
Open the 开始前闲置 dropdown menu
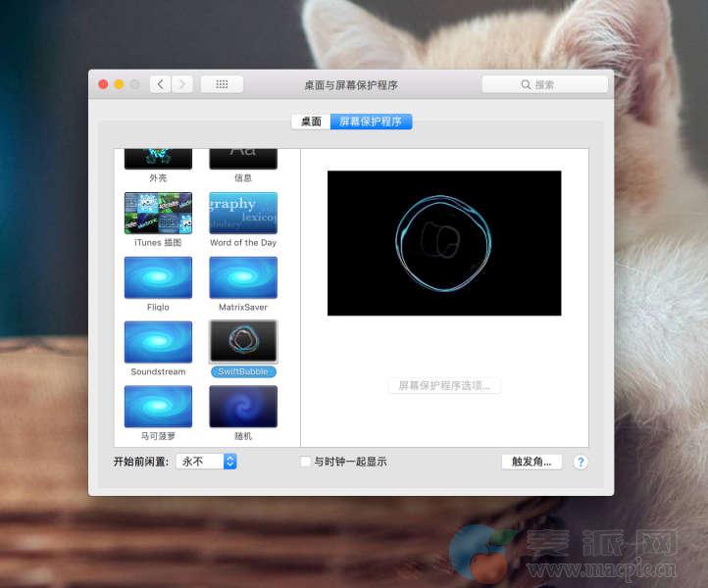coord(207,462)
